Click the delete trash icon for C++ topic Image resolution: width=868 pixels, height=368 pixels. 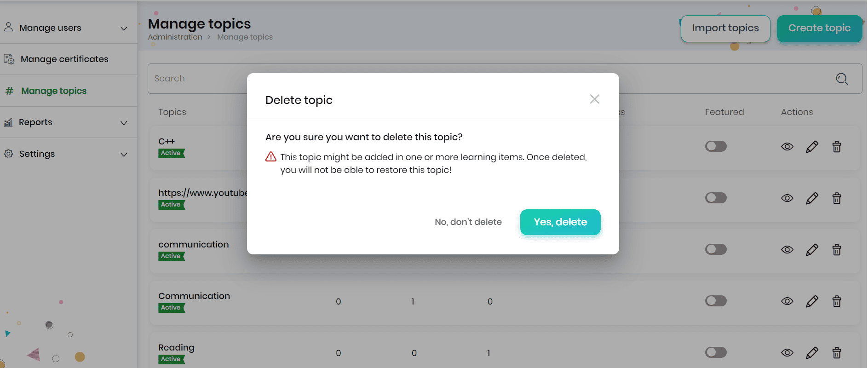coord(837,147)
